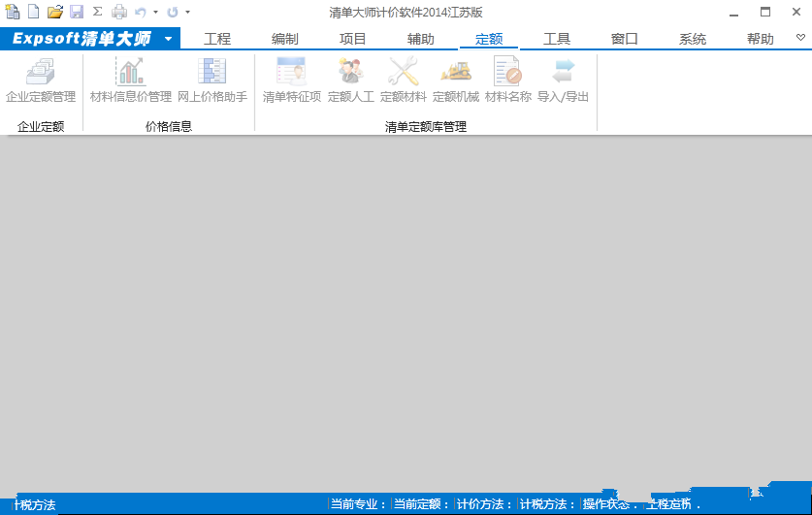This screenshot has height=515, width=812.
Task: Create a new blank document
Action: point(34,12)
